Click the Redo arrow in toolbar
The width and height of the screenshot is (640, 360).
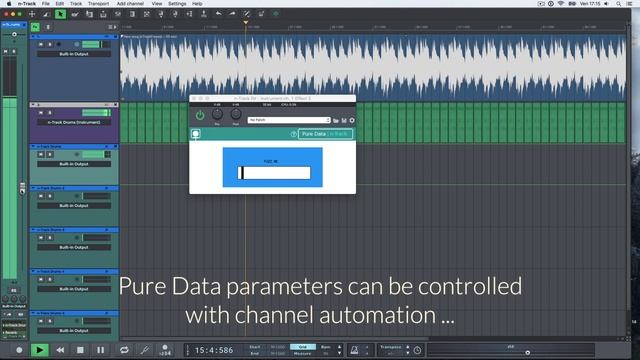232,14
